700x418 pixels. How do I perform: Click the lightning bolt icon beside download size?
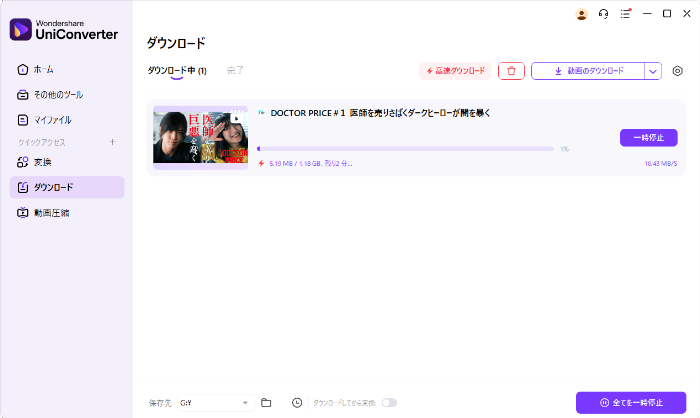coord(261,163)
